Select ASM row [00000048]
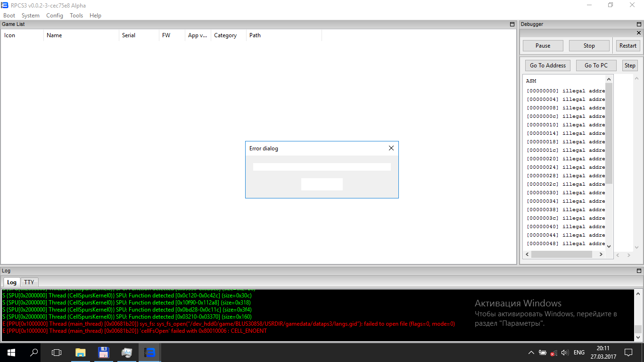This screenshot has width=644, height=362. coord(566,244)
